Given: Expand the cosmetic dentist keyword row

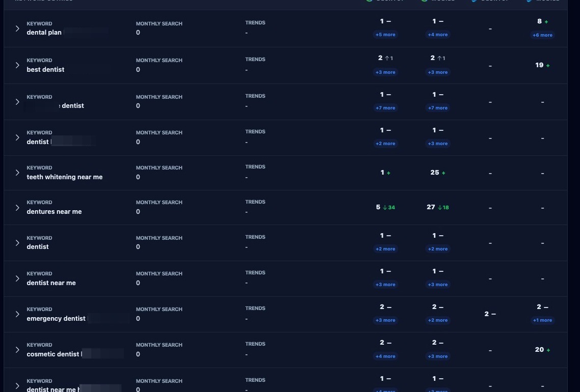Looking at the screenshot, I should click(x=17, y=349).
